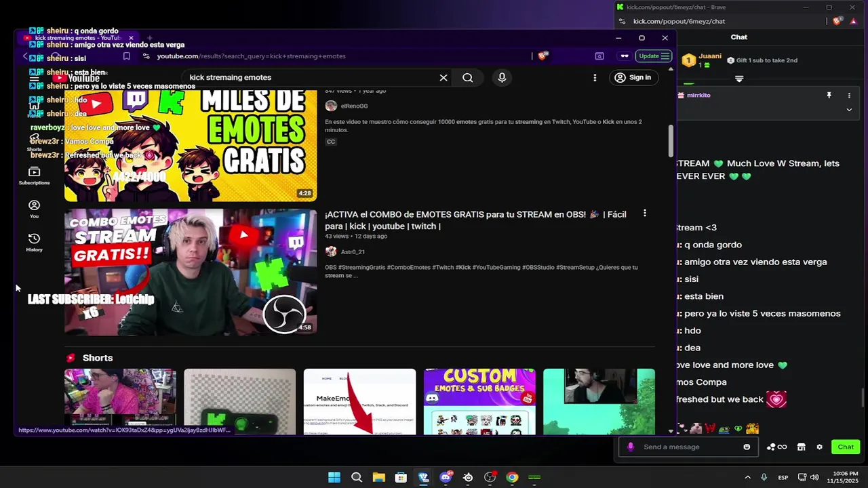The width and height of the screenshot is (868, 488).
Task: Click the pink microphone icon in chat input
Action: click(x=631, y=447)
